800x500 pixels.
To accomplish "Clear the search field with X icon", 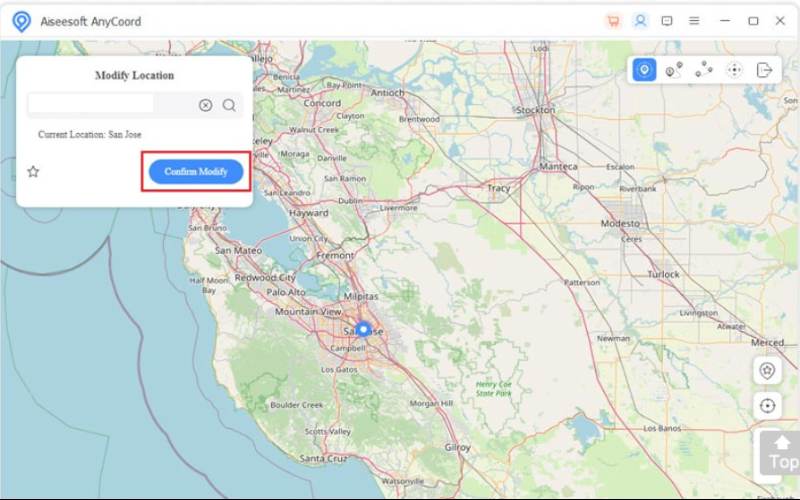I will (205, 105).
